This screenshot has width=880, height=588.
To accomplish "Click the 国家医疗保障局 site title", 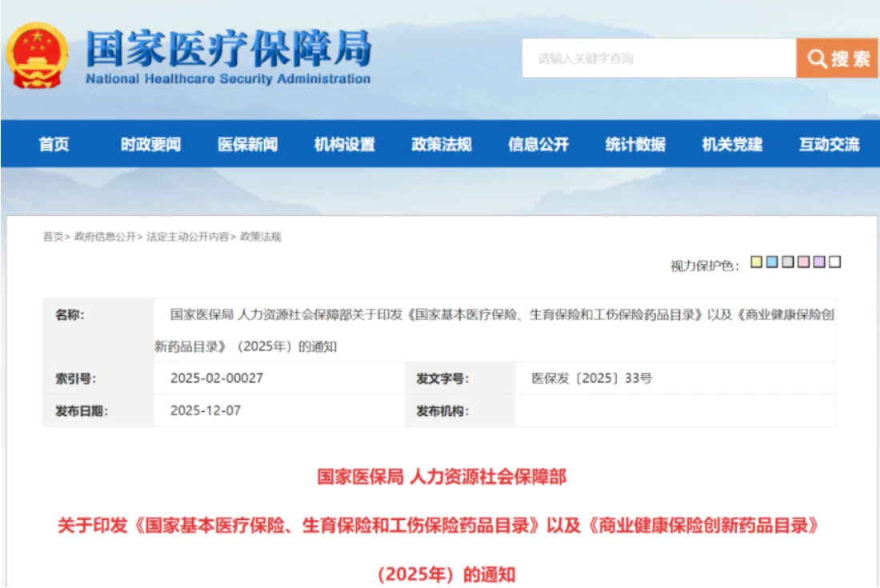I will point(229,48).
